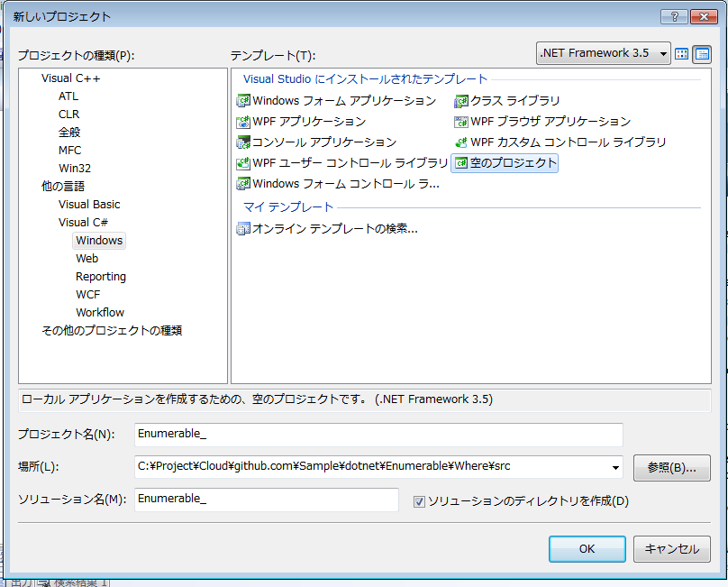
Task: Close the 新しいプロジェクト dialog
Action: tap(704, 17)
